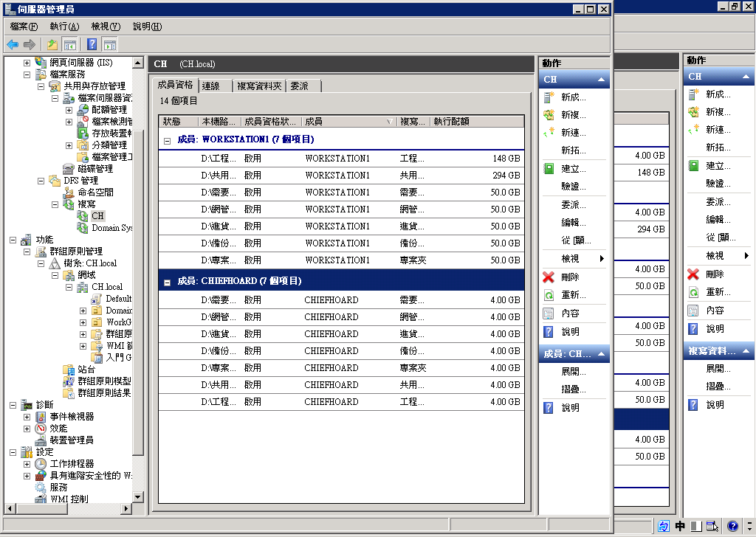Select the 成員資格 tab
Viewport: 756px width, 537px height.
(175, 85)
